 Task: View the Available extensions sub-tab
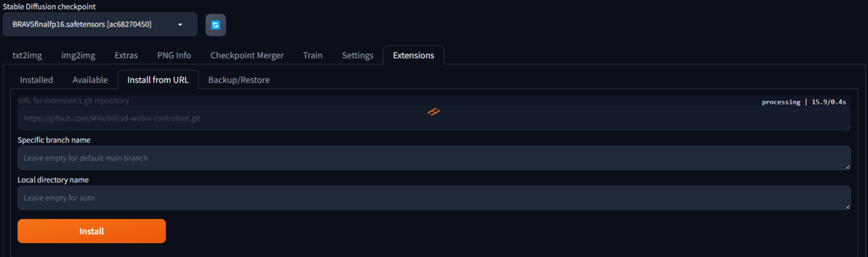pos(90,80)
